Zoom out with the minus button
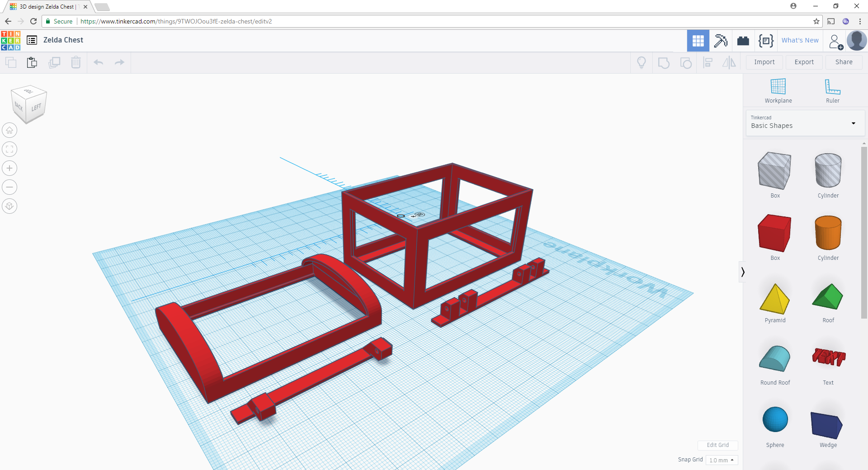The height and width of the screenshot is (470, 868). tap(9, 187)
